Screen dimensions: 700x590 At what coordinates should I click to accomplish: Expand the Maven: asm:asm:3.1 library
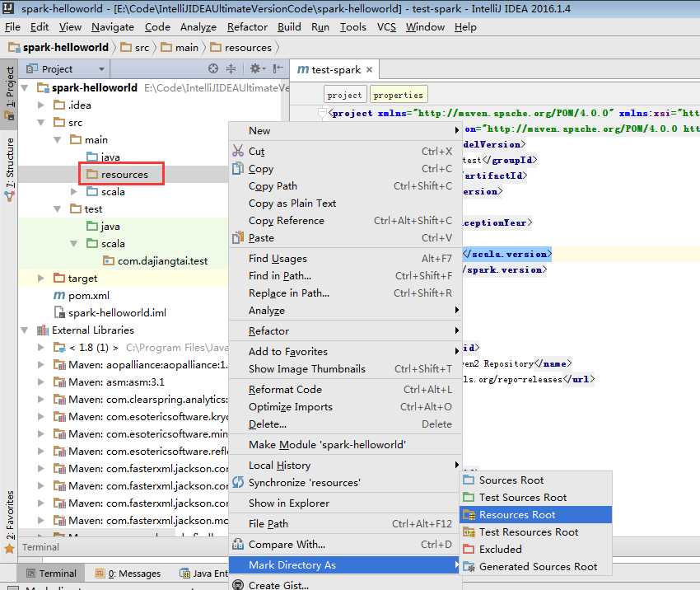click(x=41, y=382)
